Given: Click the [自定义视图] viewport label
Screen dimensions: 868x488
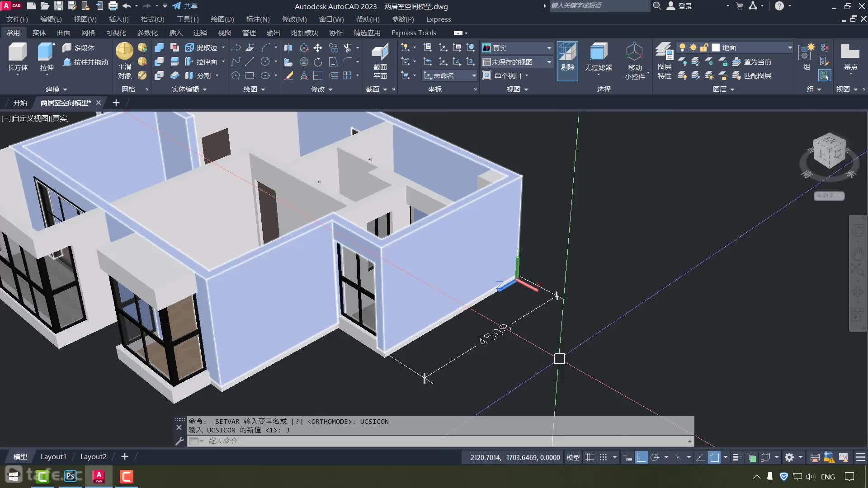Looking at the screenshot, I should click(x=30, y=118).
